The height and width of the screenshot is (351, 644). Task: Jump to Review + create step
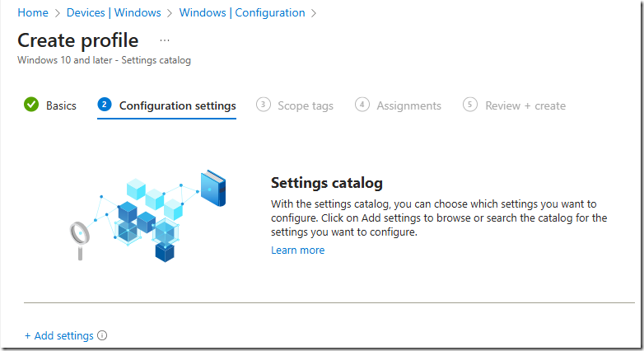click(525, 105)
